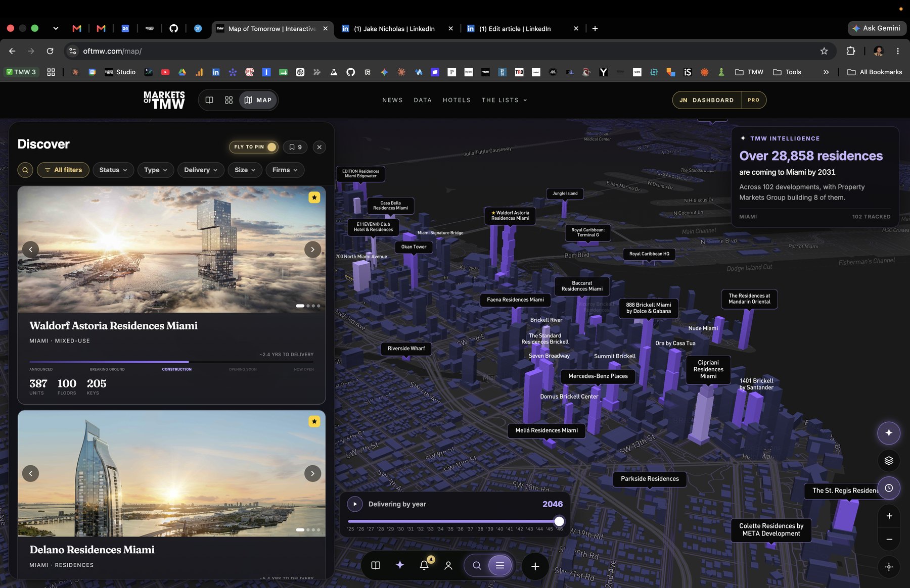Reload the page
This screenshot has width=910, height=588.
pyautogui.click(x=50, y=51)
